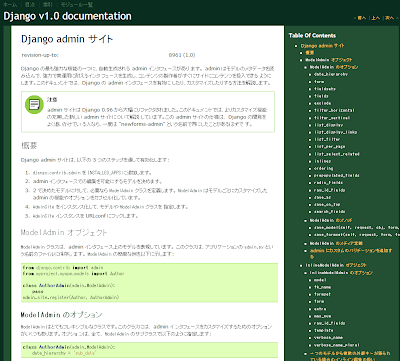Image resolution: width=400 pixels, height=361 pixels.
Task: Jump to list_display in the contents sidebar
Action: point(328,125)
